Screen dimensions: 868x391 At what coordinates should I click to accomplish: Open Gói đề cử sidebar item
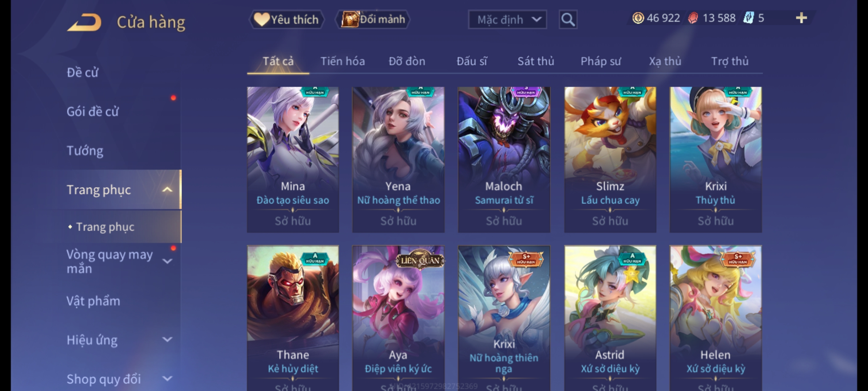coord(93,112)
